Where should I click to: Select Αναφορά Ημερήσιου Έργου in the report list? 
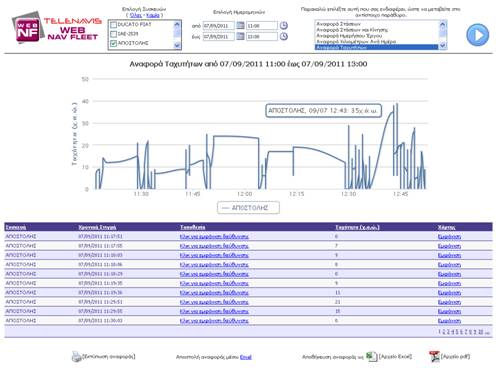349,36
